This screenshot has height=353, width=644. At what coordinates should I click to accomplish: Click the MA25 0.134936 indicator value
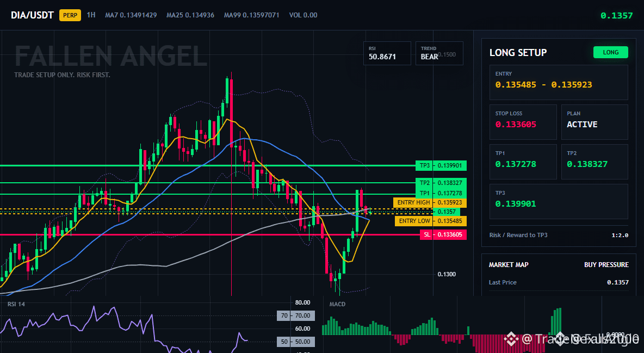190,15
